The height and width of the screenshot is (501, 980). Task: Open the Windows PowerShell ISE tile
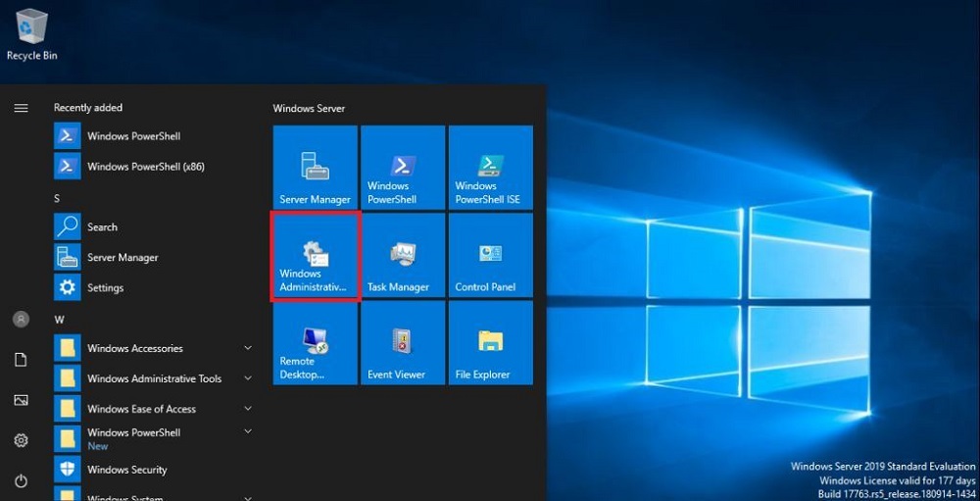coord(491,167)
